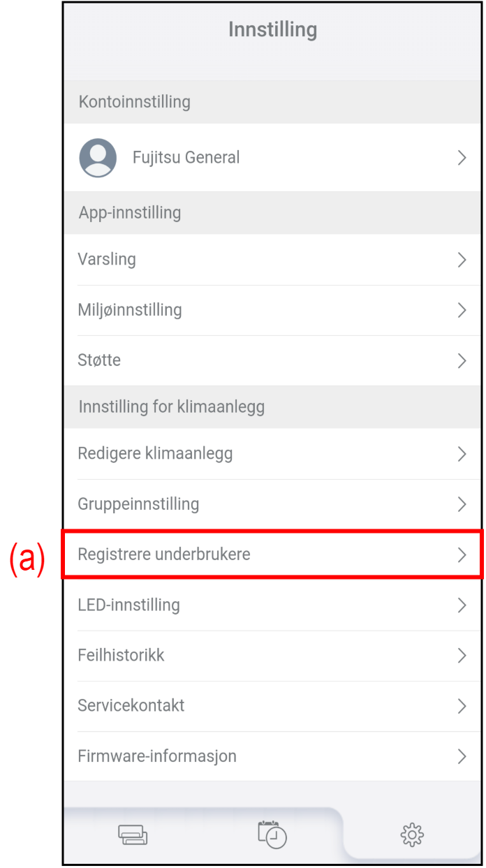
Task: Open the schedule timer tab icon
Action: pos(272,834)
